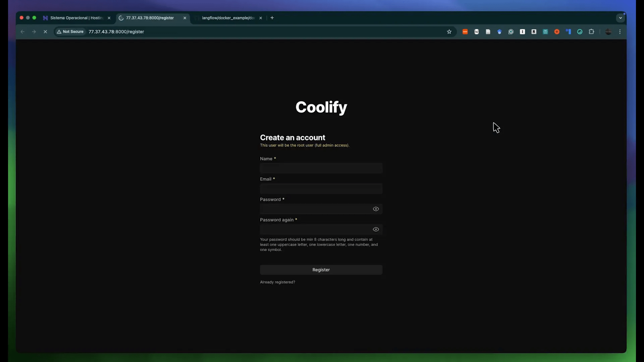Image resolution: width=644 pixels, height=362 pixels.
Task: Stop loading the page
Action: 45,32
